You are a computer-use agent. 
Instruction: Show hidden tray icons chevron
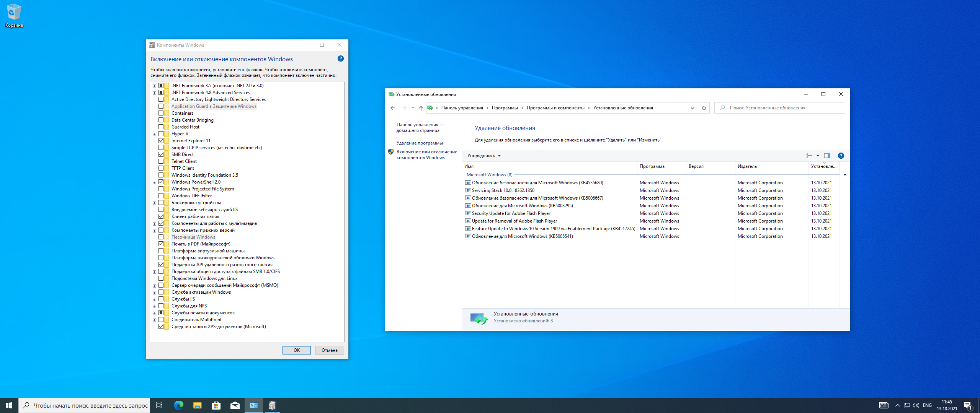[x=897, y=405]
